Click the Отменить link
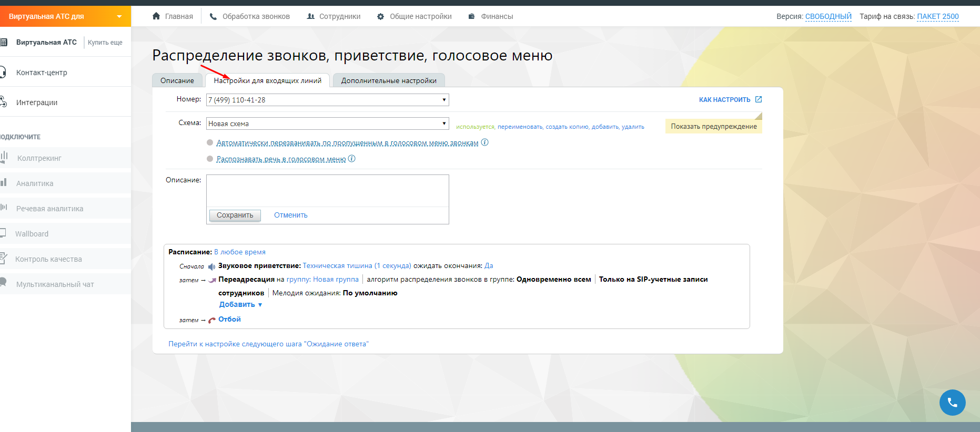This screenshot has width=980, height=432. point(291,215)
